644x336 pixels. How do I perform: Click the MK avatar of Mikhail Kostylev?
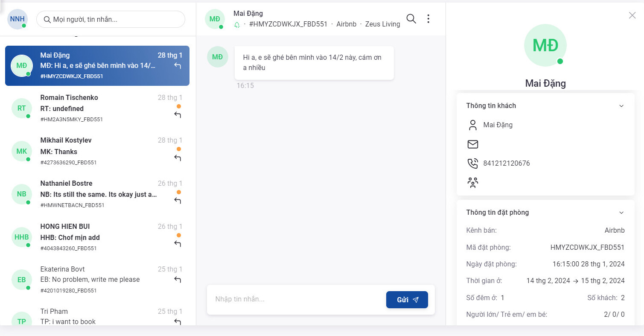click(x=22, y=151)
